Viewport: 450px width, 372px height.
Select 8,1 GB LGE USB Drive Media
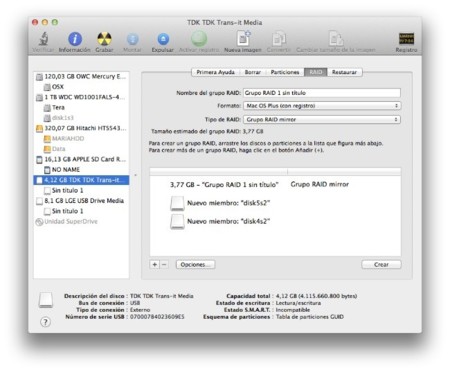coord(81,201)
